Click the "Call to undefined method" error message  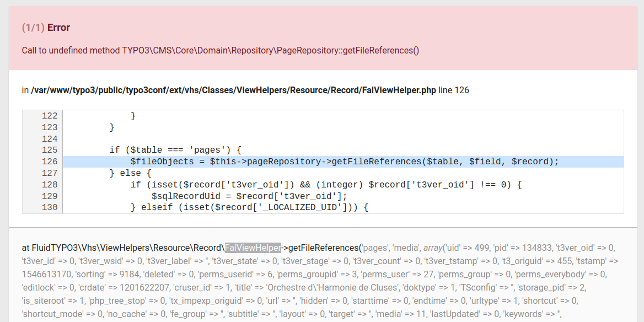(220, 50)
